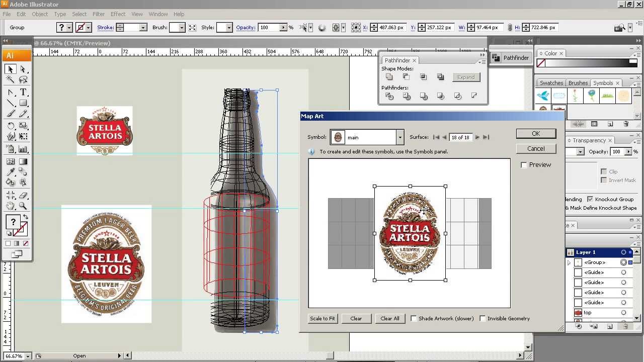Click the Minus Back pathfinder icon
This screenshot has height=362, width=644.
(474, 96)
